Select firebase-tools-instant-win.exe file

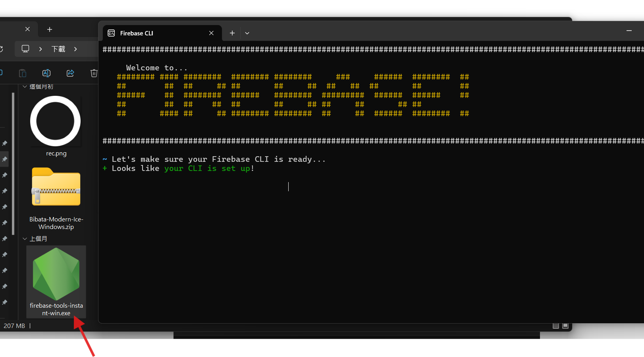(x=56, y=281)
